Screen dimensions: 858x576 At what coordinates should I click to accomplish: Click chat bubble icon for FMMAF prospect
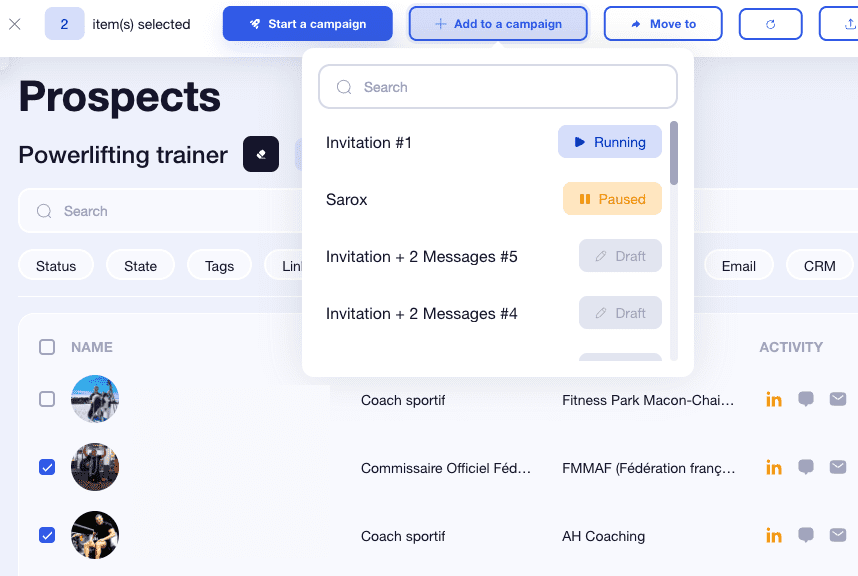[x=806, y=467]
